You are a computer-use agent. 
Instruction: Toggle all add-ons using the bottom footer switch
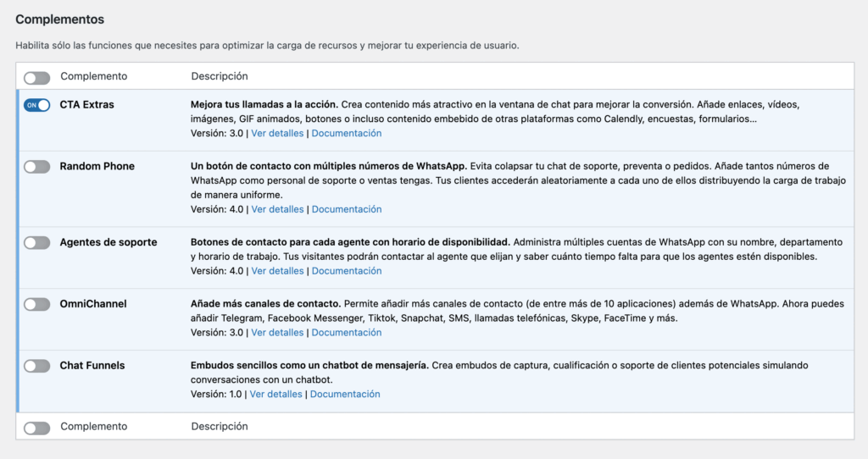36,428
